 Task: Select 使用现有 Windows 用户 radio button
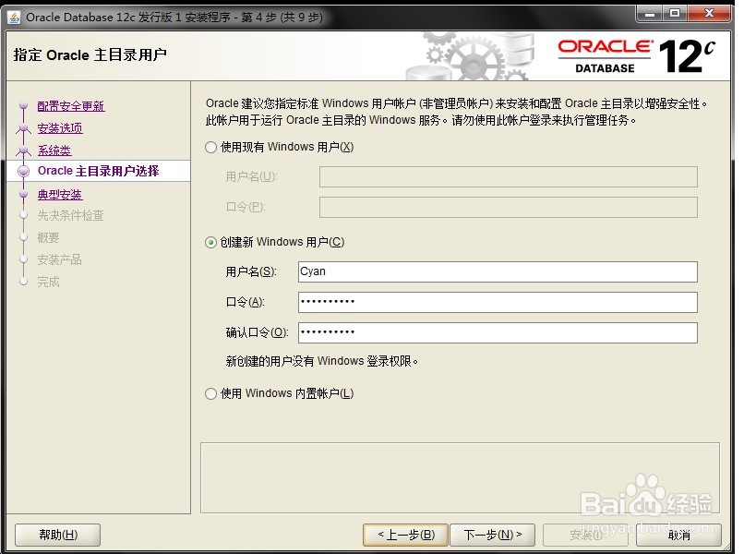(x=210, y=147)
